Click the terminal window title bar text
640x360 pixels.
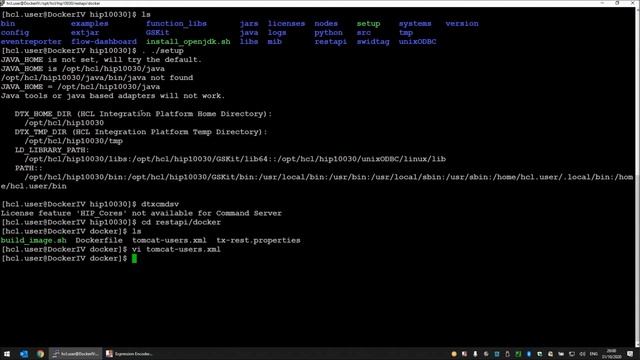click(x=53, y=3)
